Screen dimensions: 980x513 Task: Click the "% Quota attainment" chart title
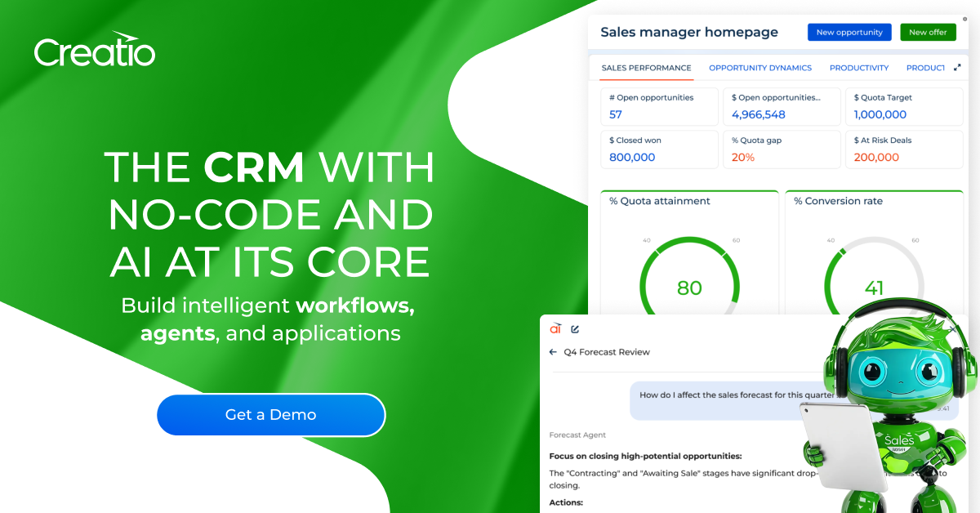tap(660, 201)
